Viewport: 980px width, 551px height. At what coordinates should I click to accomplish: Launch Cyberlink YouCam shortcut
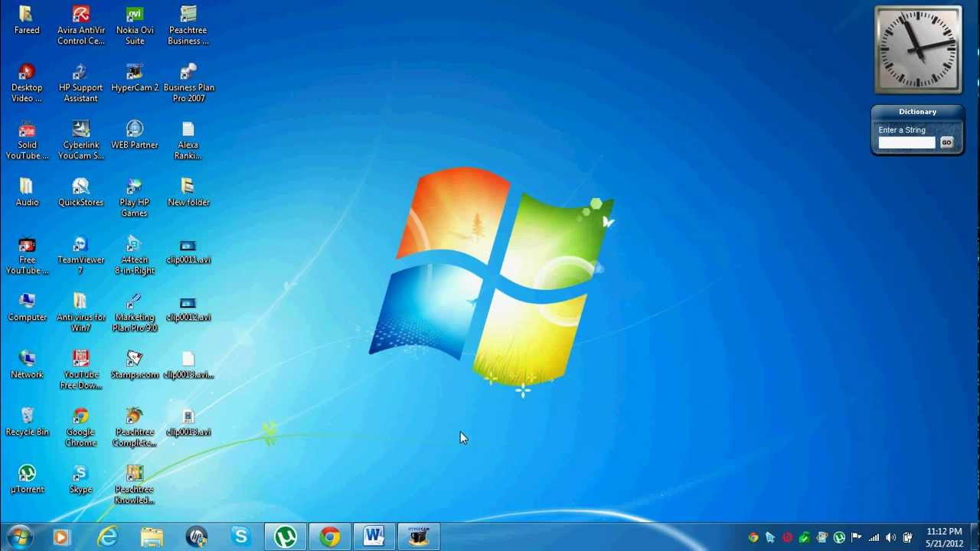[x=80, y=141]
